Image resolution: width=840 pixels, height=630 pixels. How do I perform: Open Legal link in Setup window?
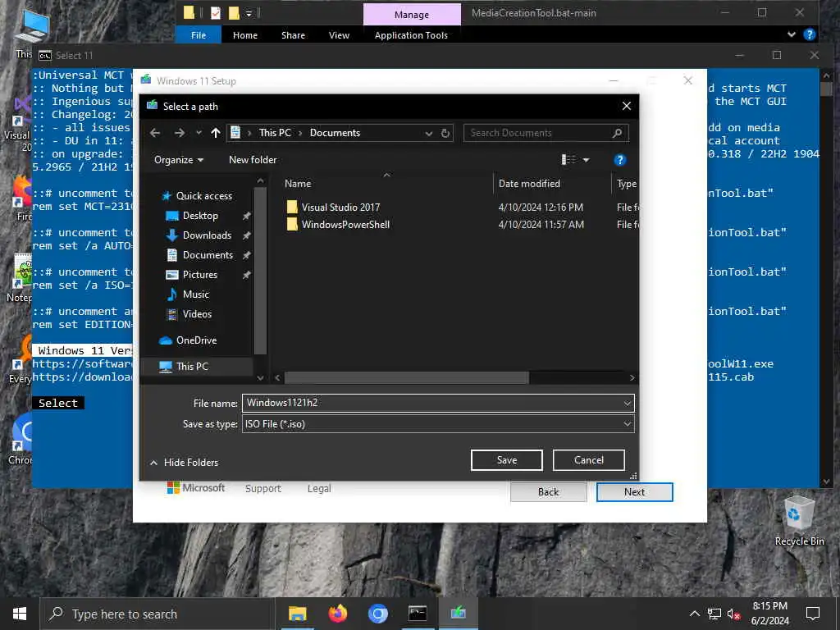pyautogui.click(x=319, y=489)
